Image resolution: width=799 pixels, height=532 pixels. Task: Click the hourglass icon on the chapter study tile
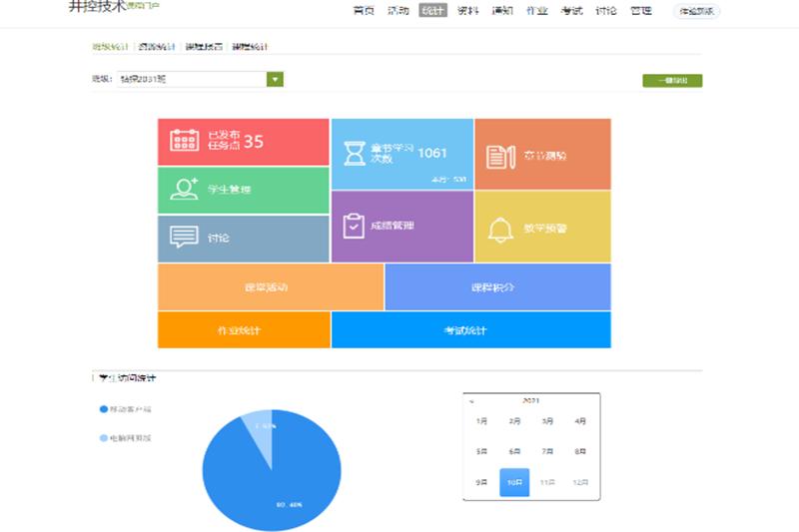(355, 154)
